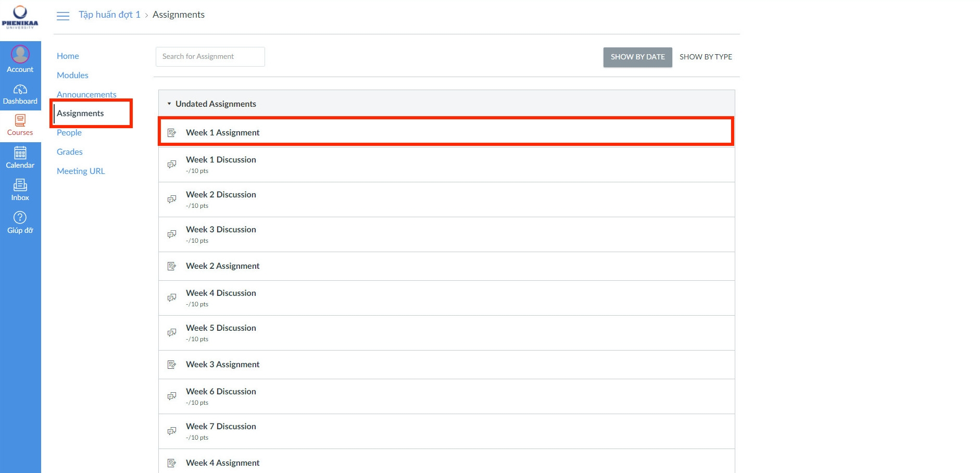This screenshot has width=980, height=473.
Task: Click the Week 2 Assignment icon
Action: pyautogui.click(x=172, y=266)
